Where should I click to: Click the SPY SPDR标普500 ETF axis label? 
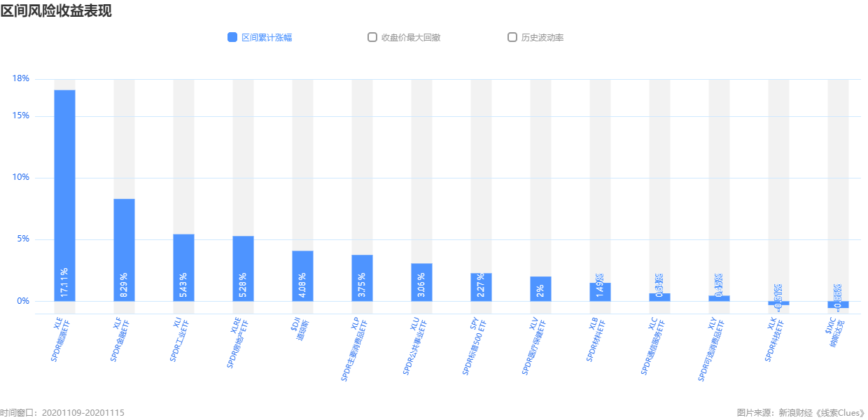477,346
